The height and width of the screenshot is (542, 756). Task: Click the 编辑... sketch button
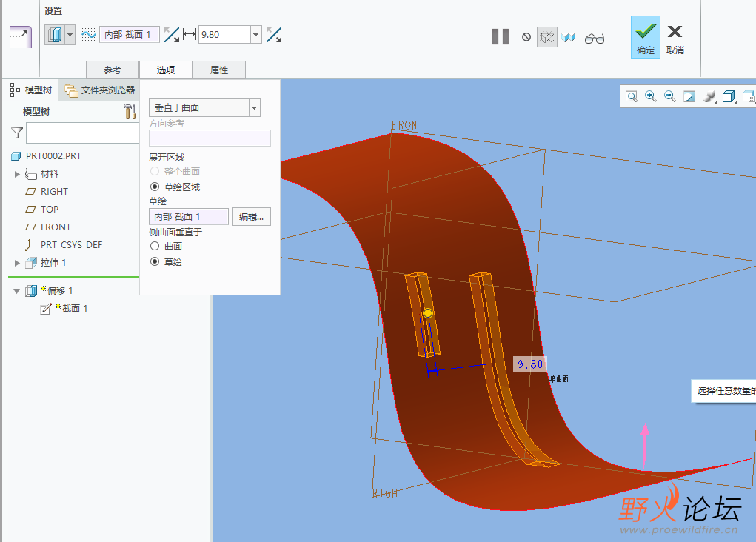(251, 216)
